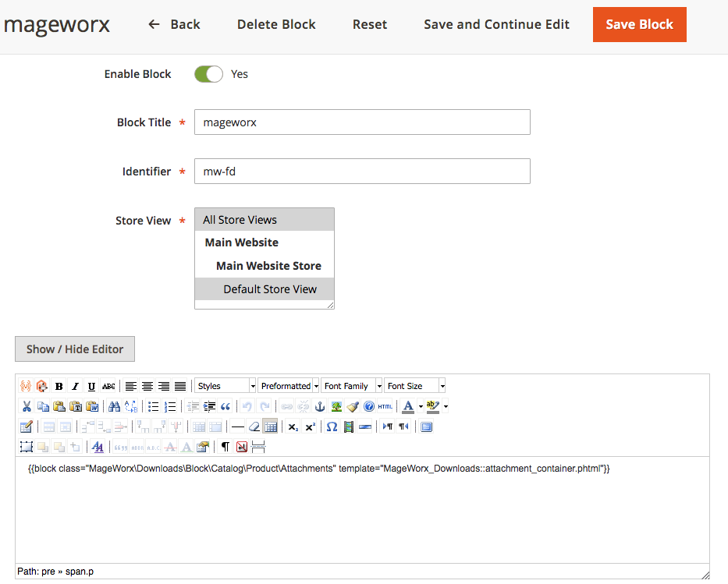Open the editor help icon
728x584 pixels.
(x=369, y=406)
